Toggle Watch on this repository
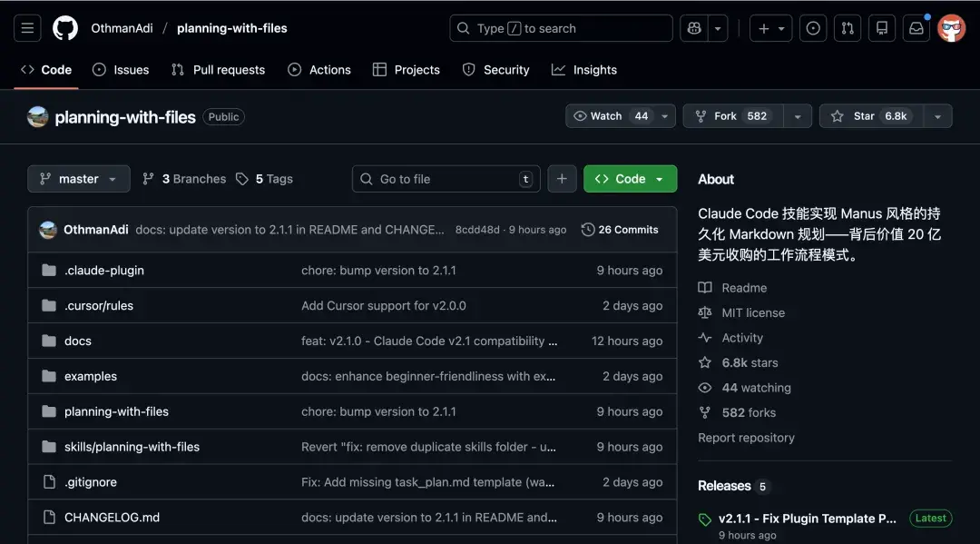Image resolution: width=980 pixels, height=544 pixels. tap(610, 116)
